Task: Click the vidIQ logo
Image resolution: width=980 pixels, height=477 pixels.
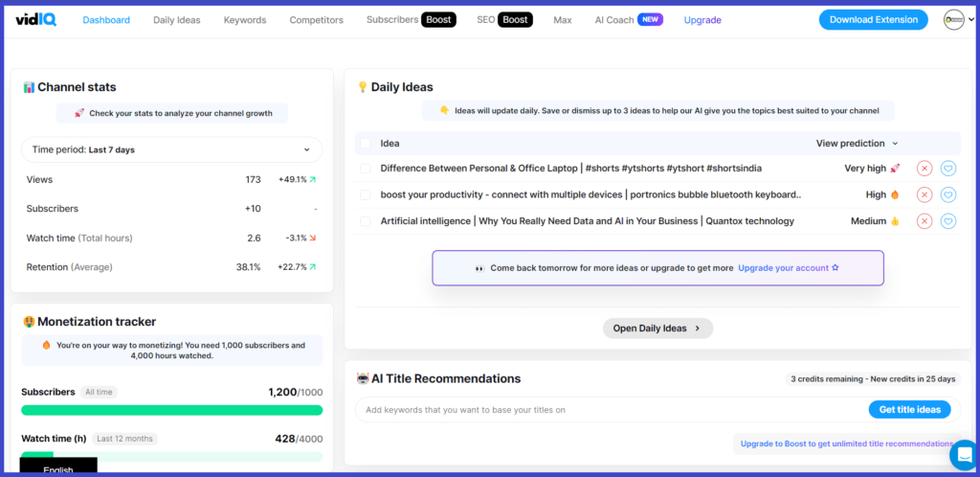Action: pos(35,20)
